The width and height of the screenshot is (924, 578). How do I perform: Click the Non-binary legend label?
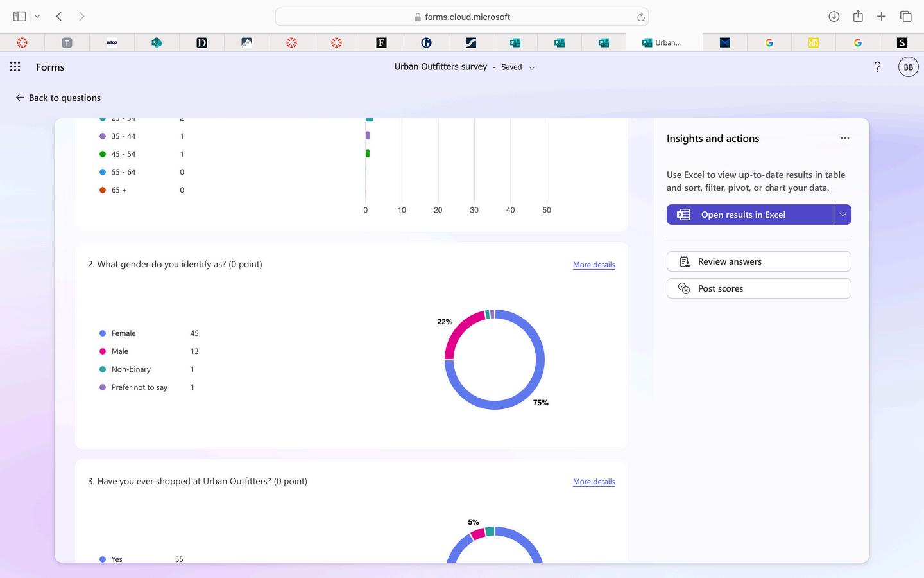coord(131,369)
